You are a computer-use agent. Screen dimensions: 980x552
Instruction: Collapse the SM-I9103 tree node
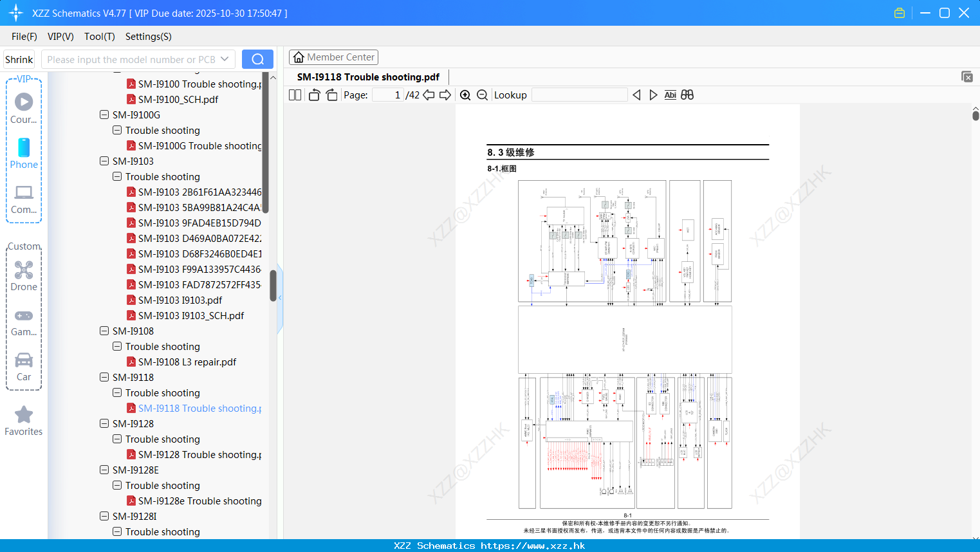click(x=104, y=161)
